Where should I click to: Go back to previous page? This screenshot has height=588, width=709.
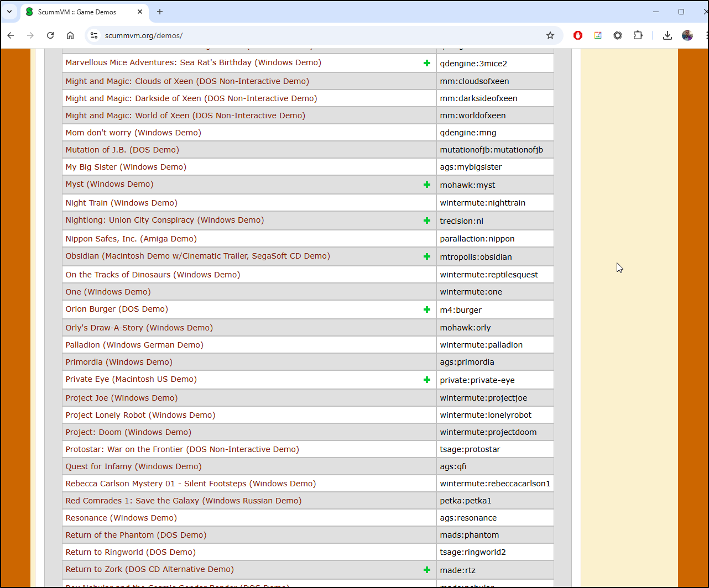click(x=11, y=35)
